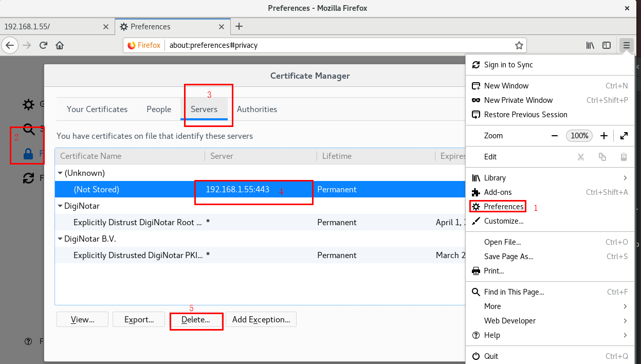641x364 pixels.
Task: Switch to the 192.168.1.55 browser tab
Action: point(57,27)
